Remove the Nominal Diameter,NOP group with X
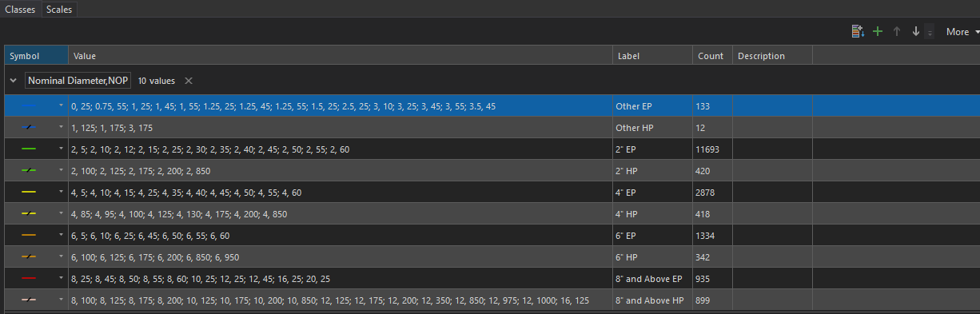 pos(189,81)
